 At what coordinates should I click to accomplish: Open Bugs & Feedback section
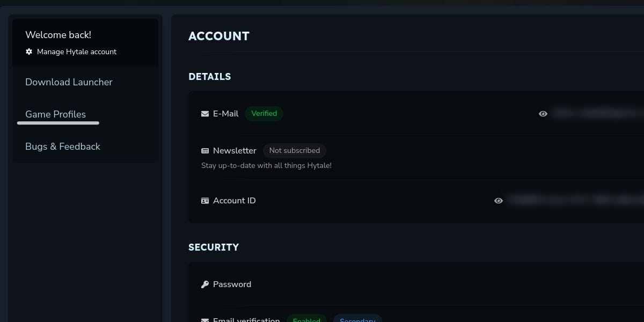point(63,147)
